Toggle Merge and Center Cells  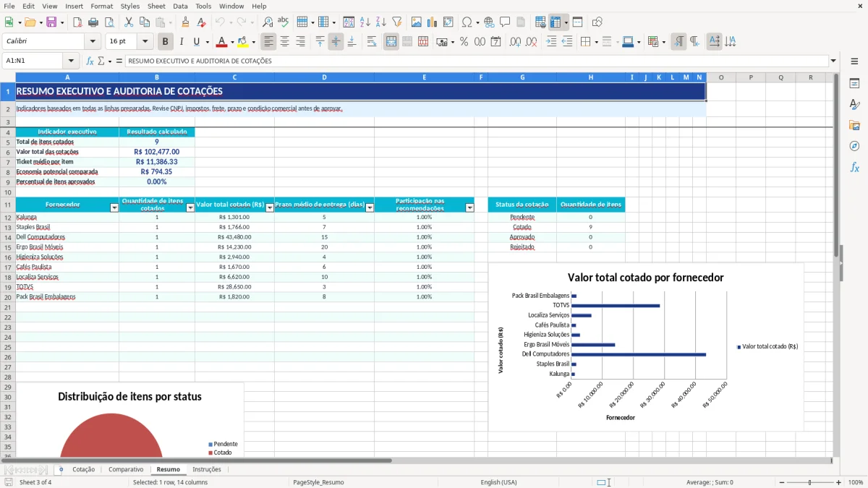pos(391,42)
